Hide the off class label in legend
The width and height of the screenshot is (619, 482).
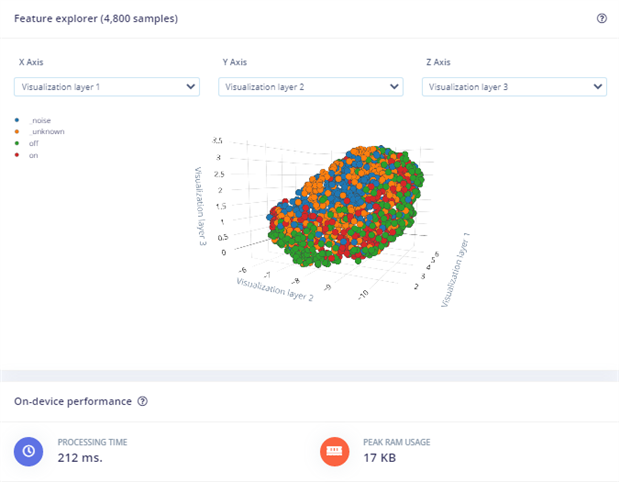34,143
